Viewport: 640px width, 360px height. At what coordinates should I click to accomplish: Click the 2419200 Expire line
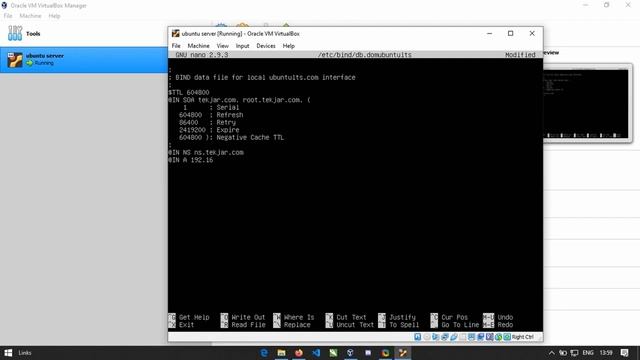coord(209,130)
